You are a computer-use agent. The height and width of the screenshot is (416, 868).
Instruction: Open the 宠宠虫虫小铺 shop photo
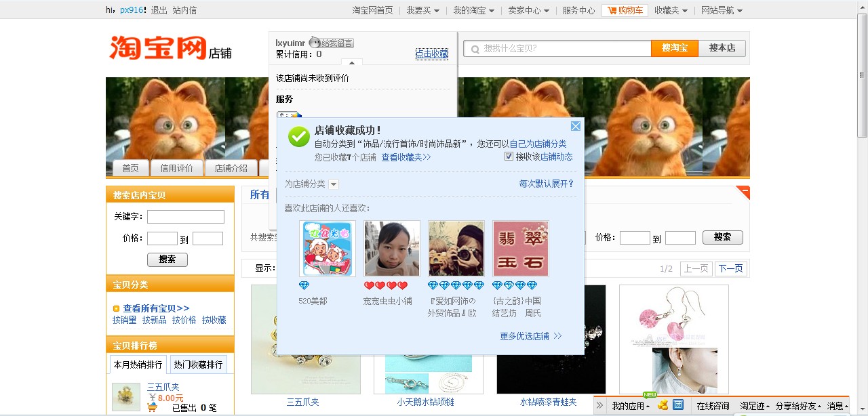coord(392,249)
